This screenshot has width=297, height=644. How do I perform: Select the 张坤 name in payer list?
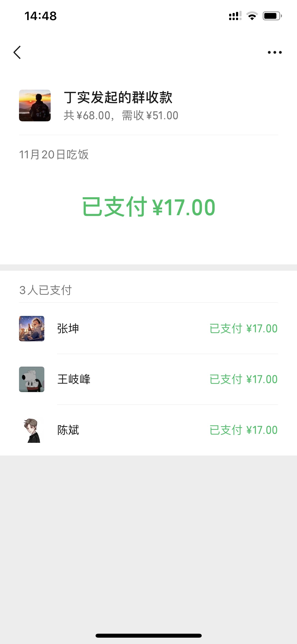tap(68, 329)
